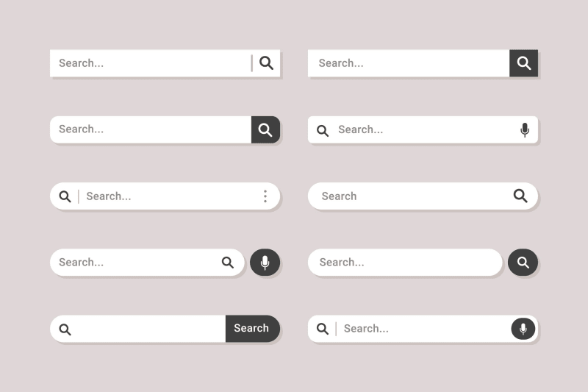Click the plain microphone icon in the square-cornered bar

(524, 130)
